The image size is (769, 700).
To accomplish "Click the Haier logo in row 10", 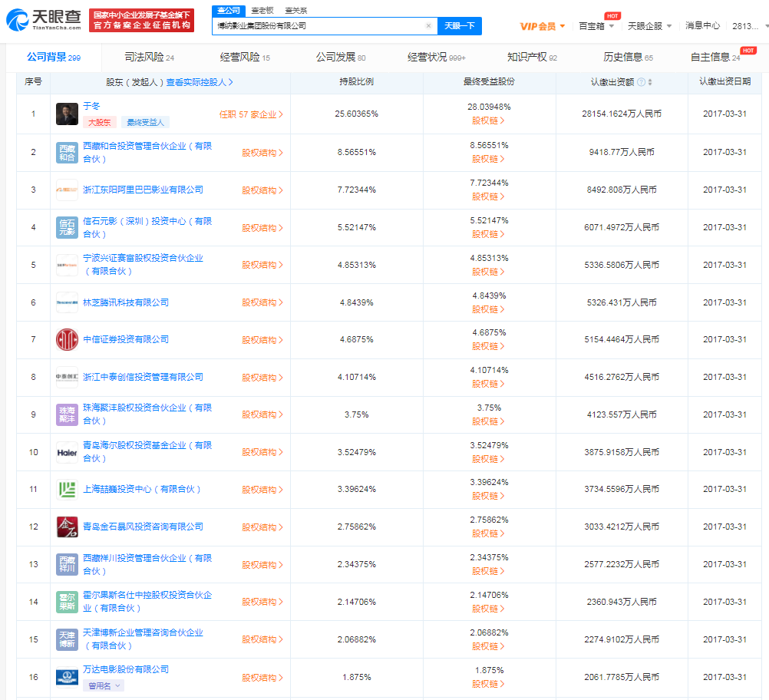I will click(68, 452).
